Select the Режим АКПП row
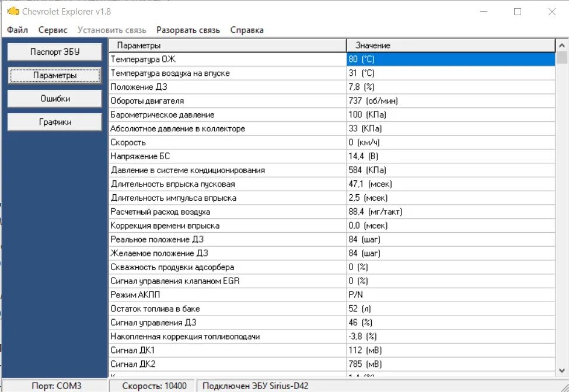569x392 pixels. (x=332, y=295)
